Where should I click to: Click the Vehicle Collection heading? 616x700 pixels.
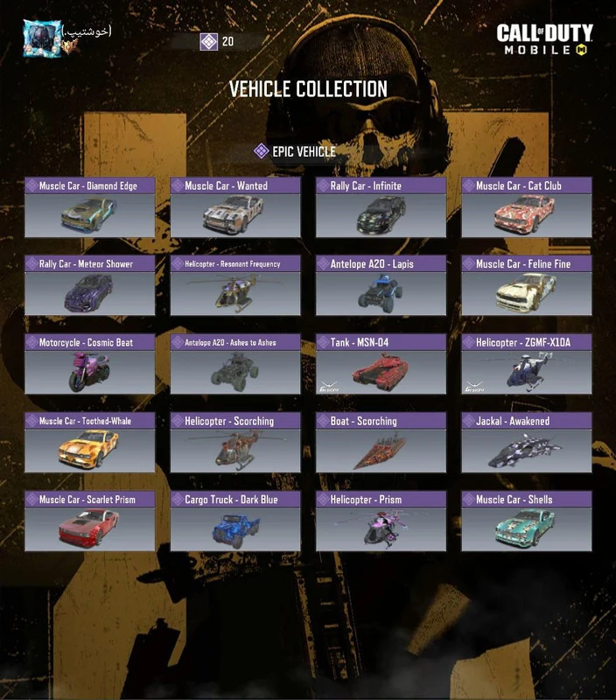tap(308, 89)
